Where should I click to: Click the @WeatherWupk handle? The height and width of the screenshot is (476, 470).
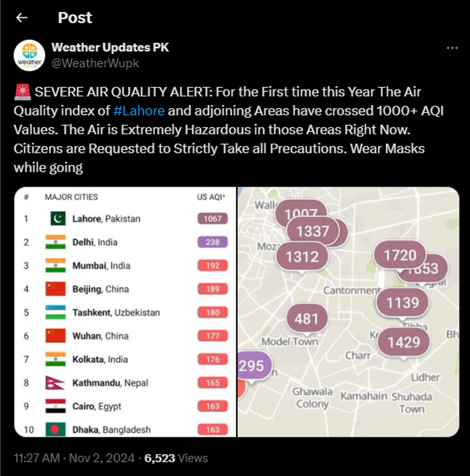pyautogui.click(x=95, y=63)
